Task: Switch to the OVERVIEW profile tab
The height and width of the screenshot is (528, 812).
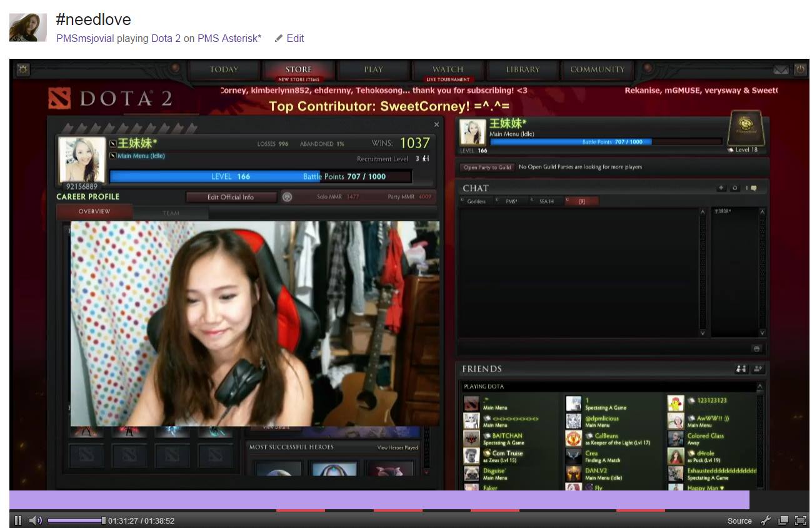Action: point(94,211)
